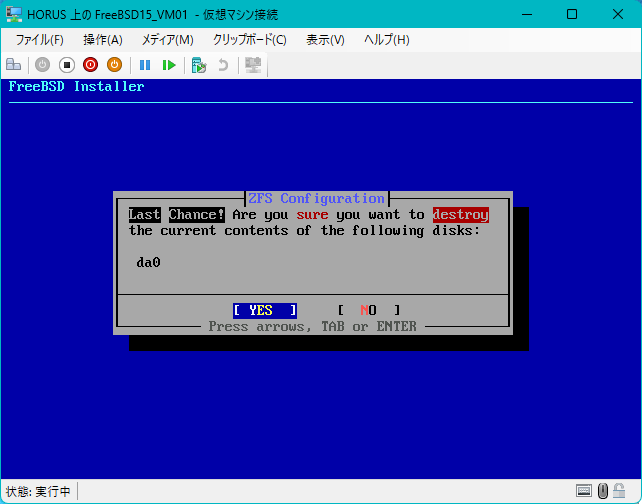Choose NO in the ZFS Configuration dialog

[x=369, y=310]
